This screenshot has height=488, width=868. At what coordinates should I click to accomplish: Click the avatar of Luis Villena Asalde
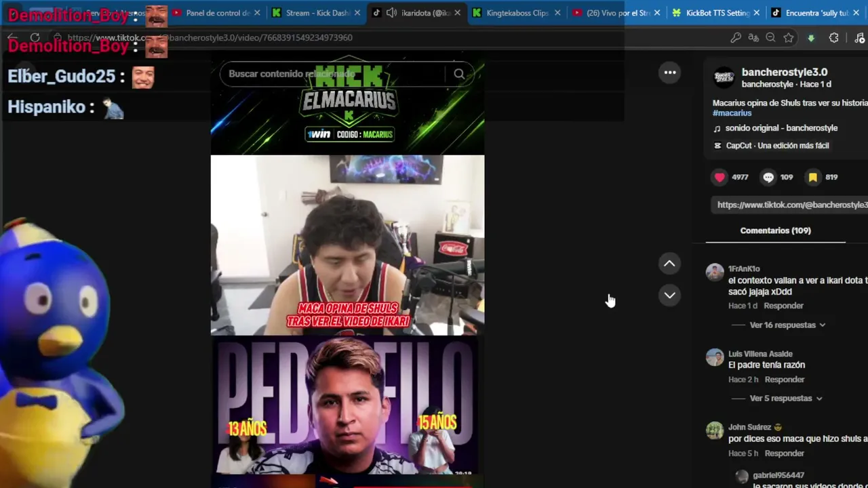pyautogui.click(x=715, y=357)
